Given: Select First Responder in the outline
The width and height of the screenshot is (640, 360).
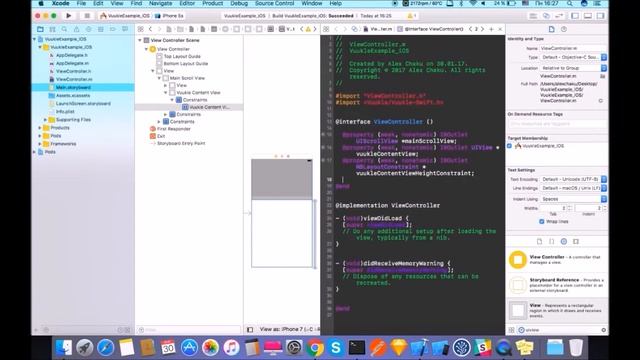Looking at the screenshot, I should tap(173, 129).
